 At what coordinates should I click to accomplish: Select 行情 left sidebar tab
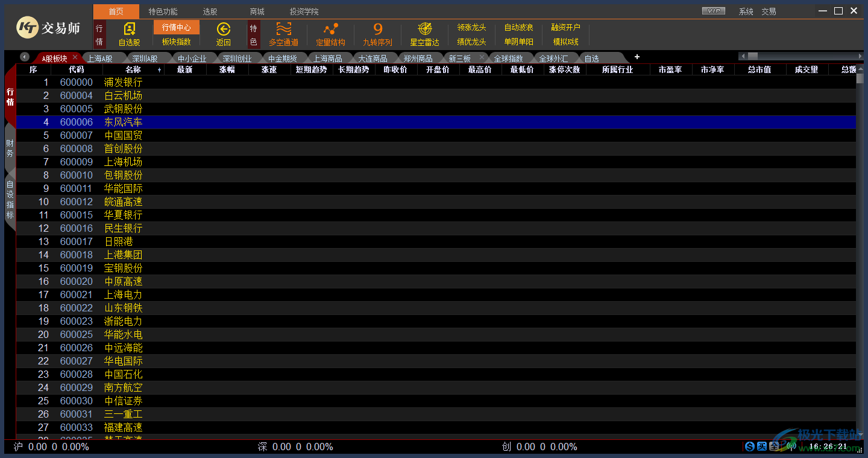(10, 97)
